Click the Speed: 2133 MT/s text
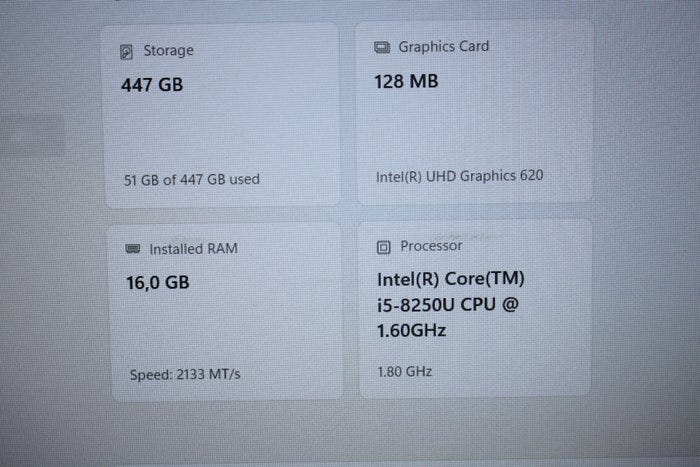Image resolution: width=700 pixels, height=467 pixels. coord(185,375)
